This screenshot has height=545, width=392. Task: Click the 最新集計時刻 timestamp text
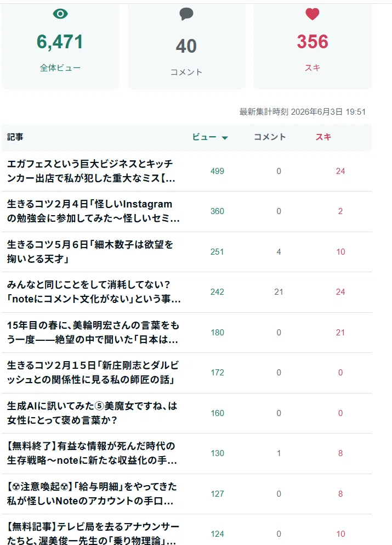303,111
